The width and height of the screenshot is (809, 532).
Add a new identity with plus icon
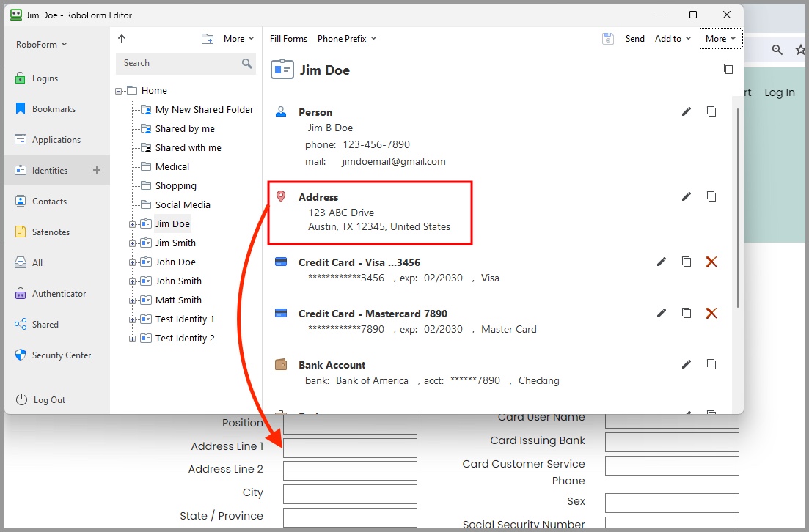(97, 170)
